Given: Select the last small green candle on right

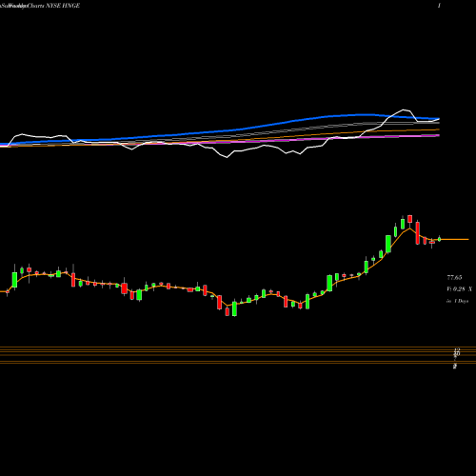Looking at the screenshot, I should (440, 239).
